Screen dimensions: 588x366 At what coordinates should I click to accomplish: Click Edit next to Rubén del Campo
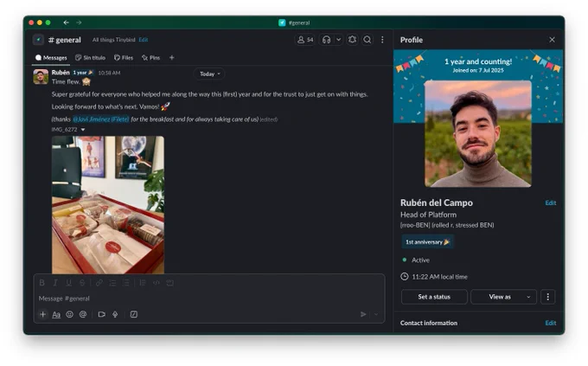551,202
